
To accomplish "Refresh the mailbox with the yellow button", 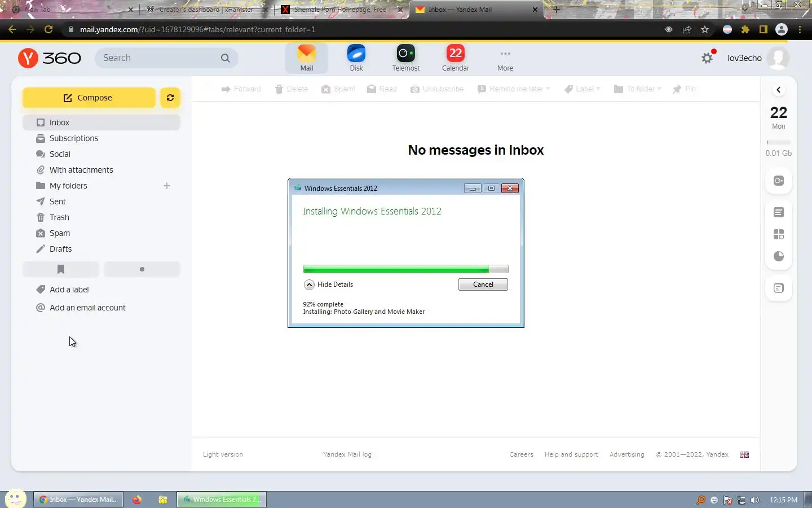I will pyautogui.click(x=170, y=98).
